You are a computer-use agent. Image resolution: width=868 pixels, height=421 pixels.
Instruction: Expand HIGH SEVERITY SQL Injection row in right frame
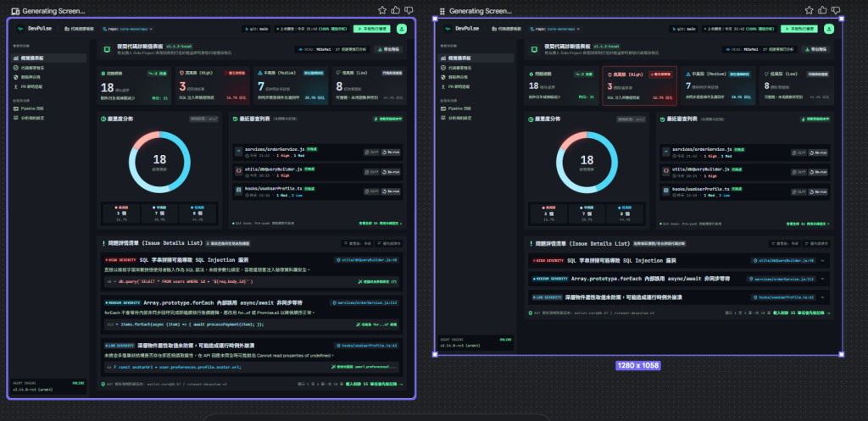[x=679, y=260]
